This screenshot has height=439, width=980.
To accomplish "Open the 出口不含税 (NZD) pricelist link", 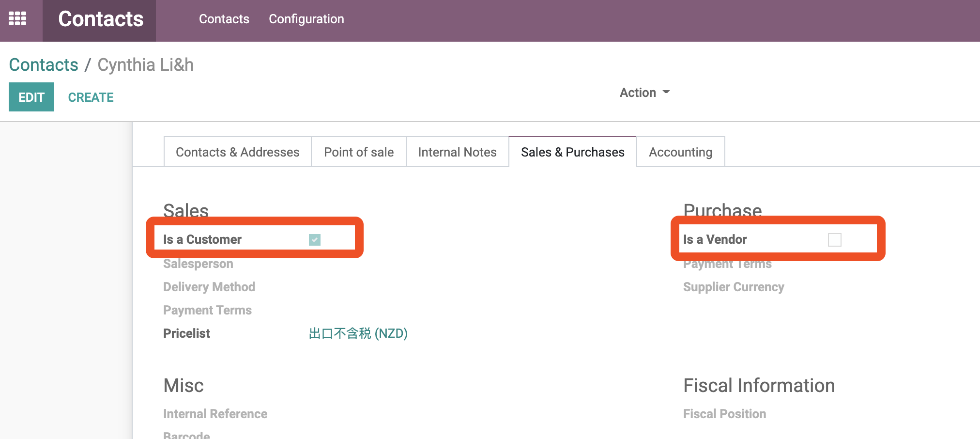I will [358, 333].
